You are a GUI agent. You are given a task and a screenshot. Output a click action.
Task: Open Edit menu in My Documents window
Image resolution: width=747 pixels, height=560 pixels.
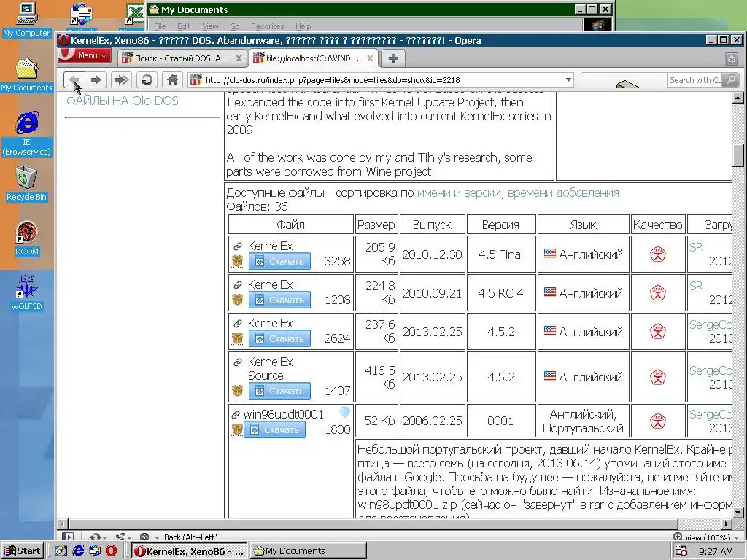point(184,26)
